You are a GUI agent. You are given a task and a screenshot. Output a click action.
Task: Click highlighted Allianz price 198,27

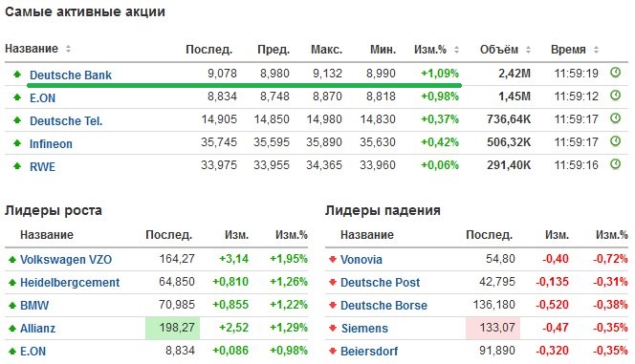coord(172,328)
